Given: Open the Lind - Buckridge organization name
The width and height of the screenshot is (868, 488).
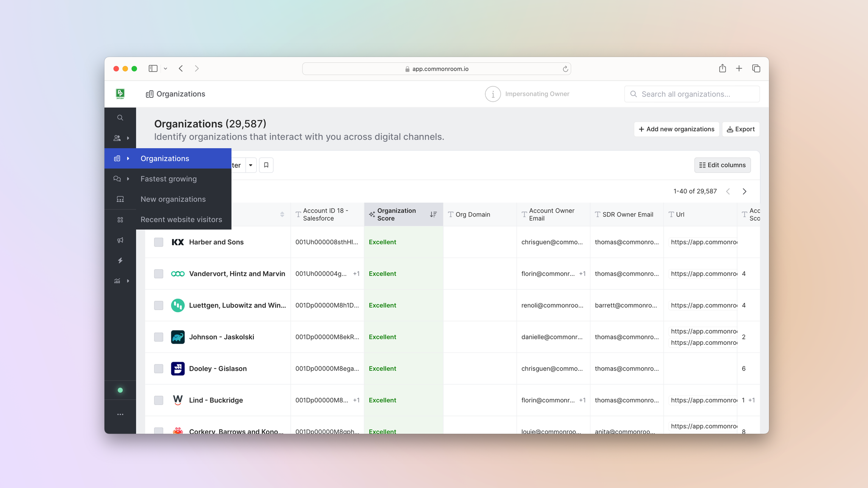Looking at the screenshot, I should click(216, 400).
